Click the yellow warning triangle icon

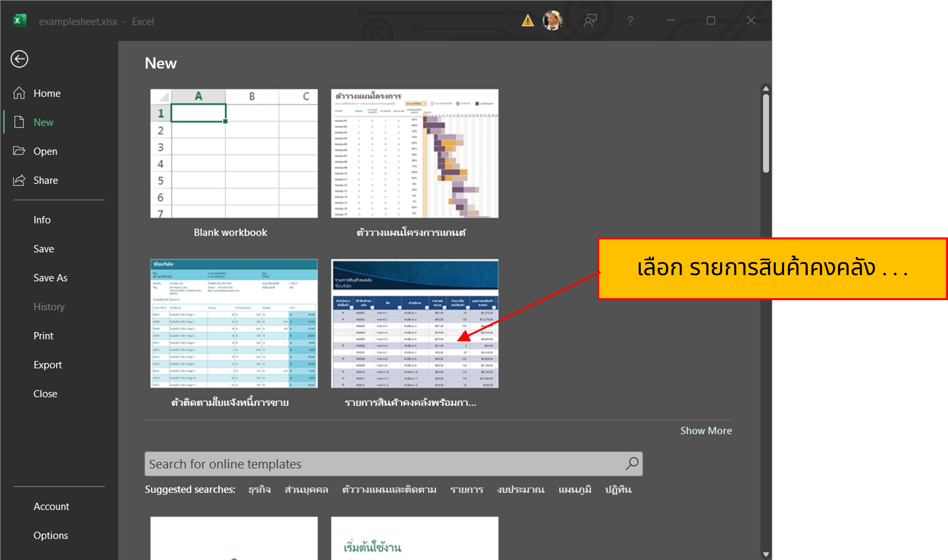pos(527,20)
